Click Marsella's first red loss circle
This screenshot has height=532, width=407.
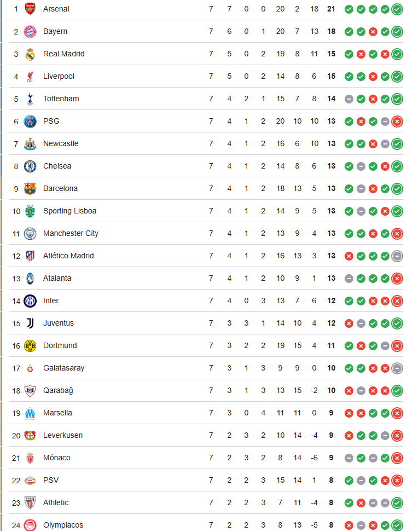point(348,413)
